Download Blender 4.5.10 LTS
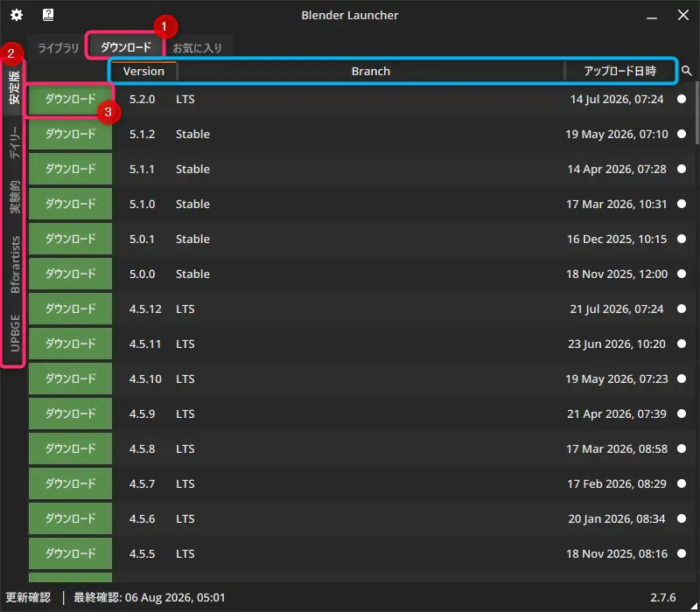Viewport: 700px width, 612px height. pos(71,379)
